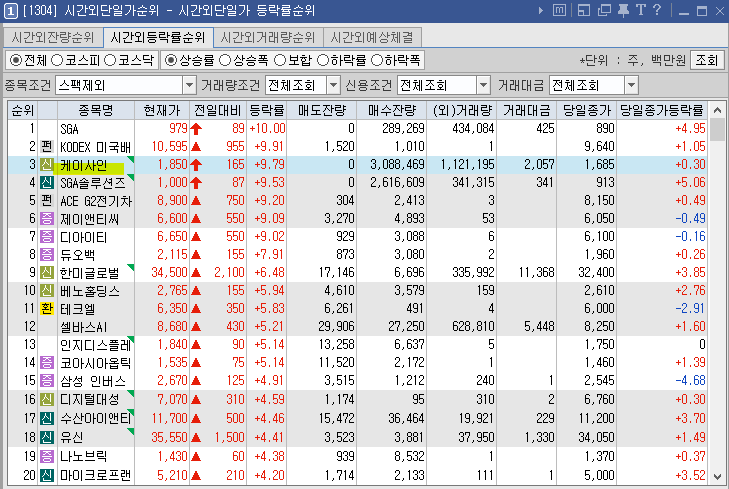The height and width of the screenshot is (489, 729).
Task: Click the 펀 badge beside ACE G2전기차
Action: [46, 200]
